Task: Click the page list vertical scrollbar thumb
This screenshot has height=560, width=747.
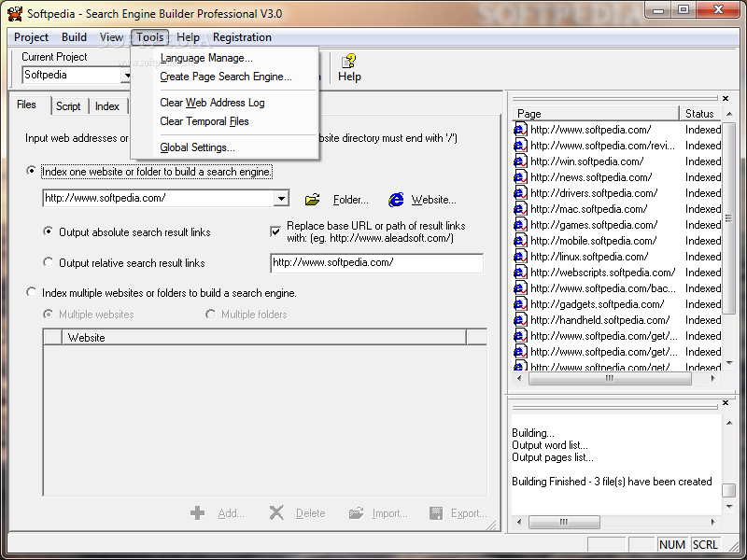Action: click(728, 217)
